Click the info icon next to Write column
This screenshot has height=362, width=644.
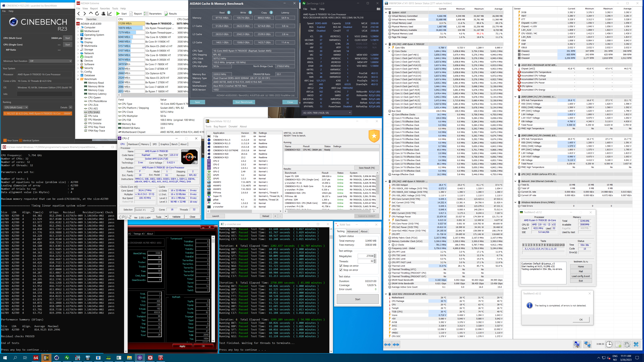click(250, 13)
